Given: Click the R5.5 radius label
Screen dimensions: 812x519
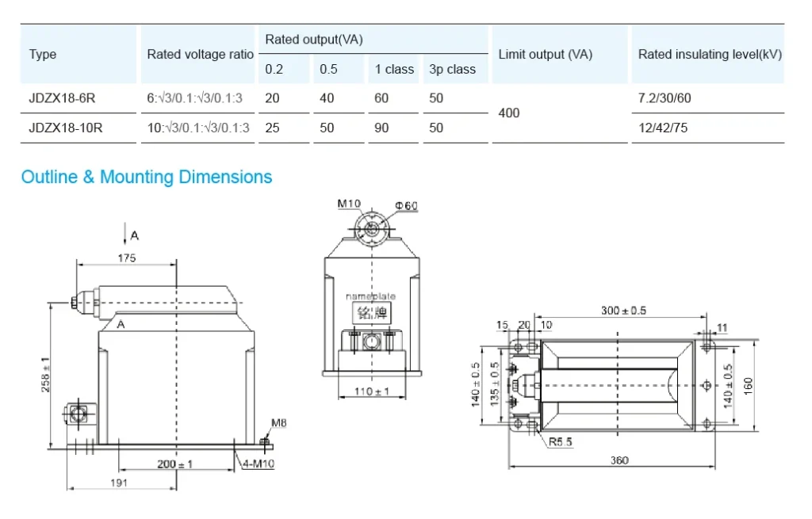Looking at the screenshot, I should click(559, 442).
